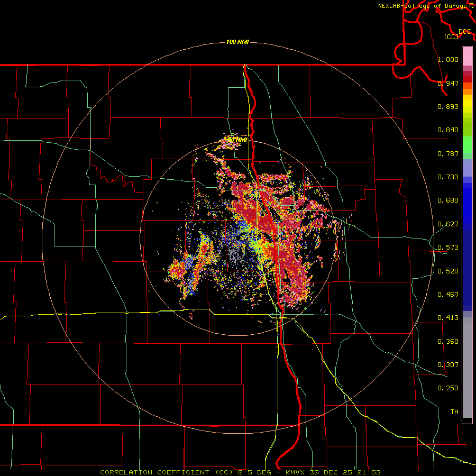476x476 pixels.
Task: Select the 1.000 scale value
Action: click(x=448, y=59)
